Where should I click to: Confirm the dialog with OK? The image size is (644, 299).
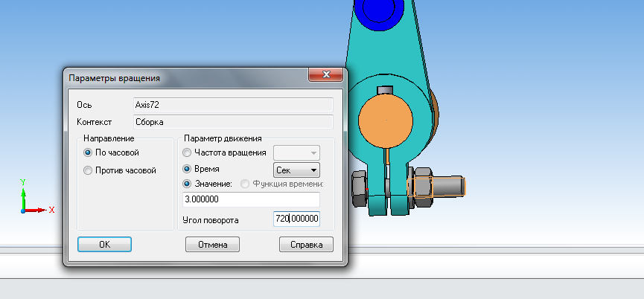pyautogui.click(x=104, y=245)
